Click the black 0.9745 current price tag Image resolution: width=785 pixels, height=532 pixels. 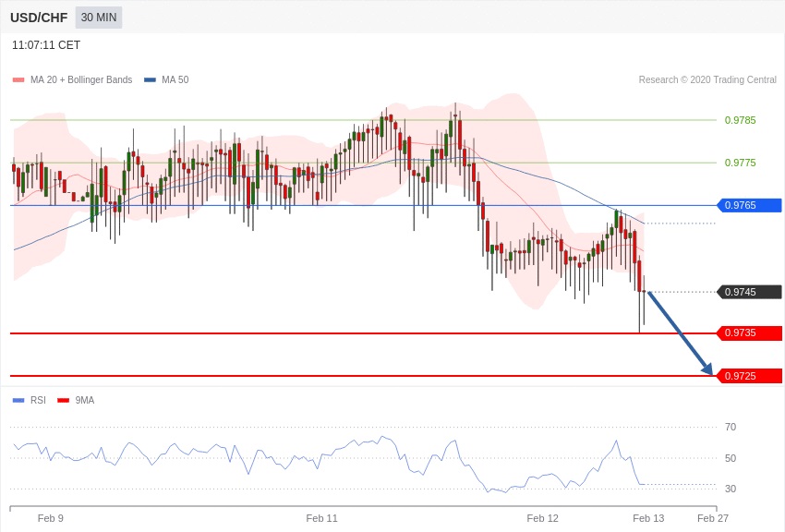tap(749, 292)
